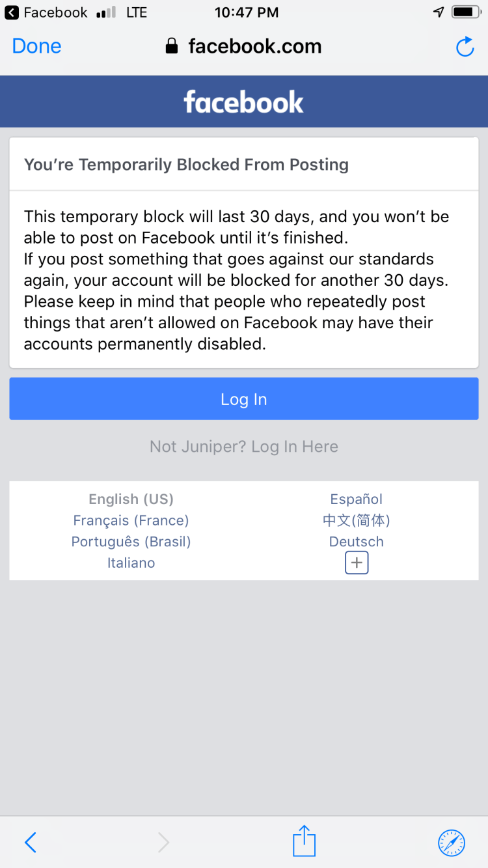The image size is (488, 868).
Task: Select Italiano language option
Action: click(x=131, y=563)
